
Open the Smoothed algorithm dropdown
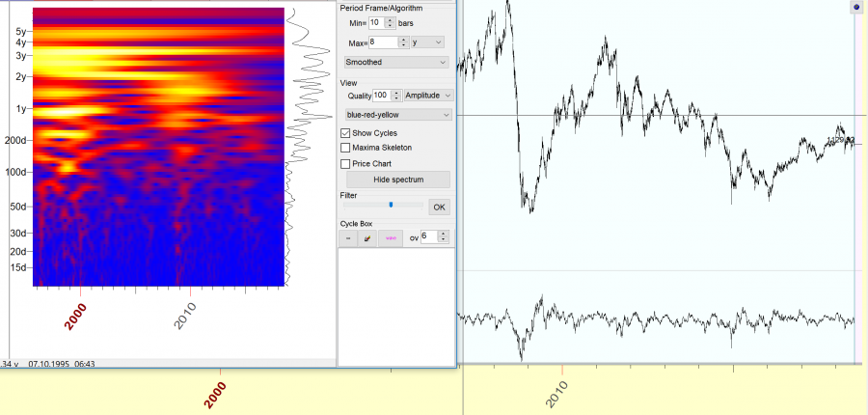pos(396,62)
